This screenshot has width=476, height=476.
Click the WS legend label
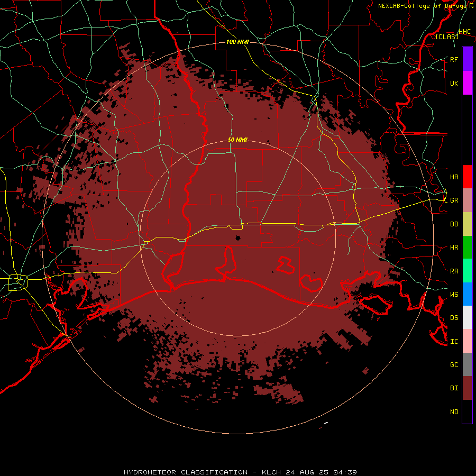(454, 295)
